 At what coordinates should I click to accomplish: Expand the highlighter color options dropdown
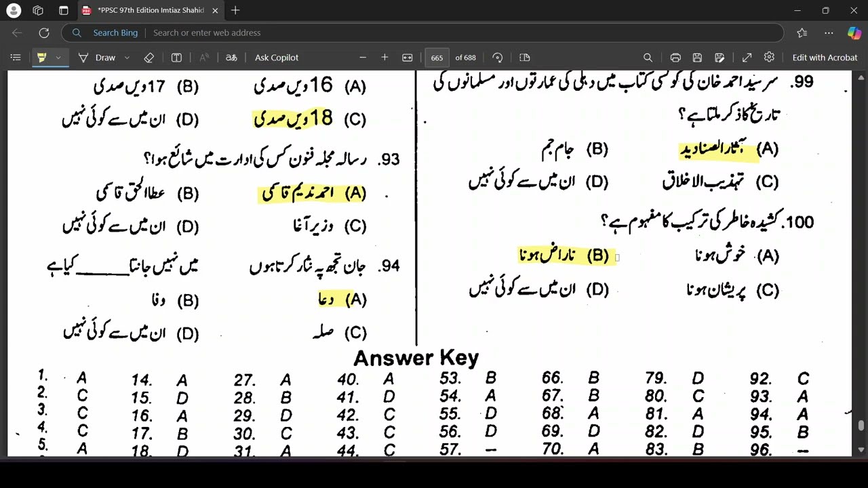[58, 58]
